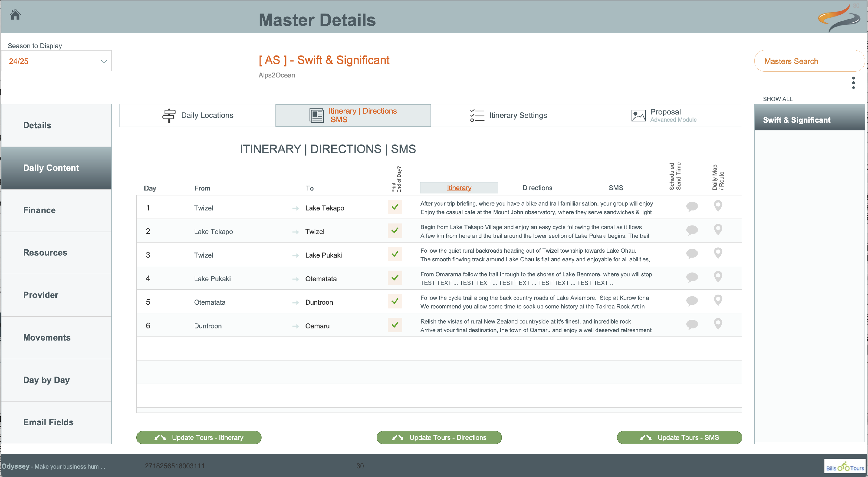868x477 pixels.
Task: Open daily map pin for Day 6
Action: 718,324
